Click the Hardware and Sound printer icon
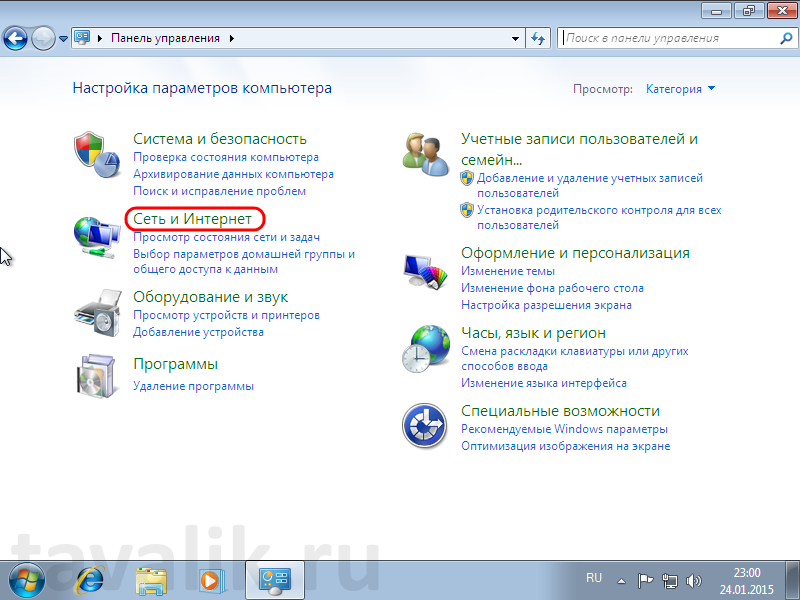The width and height of the screenshot is (800, 600). click(x=99, y=313)
